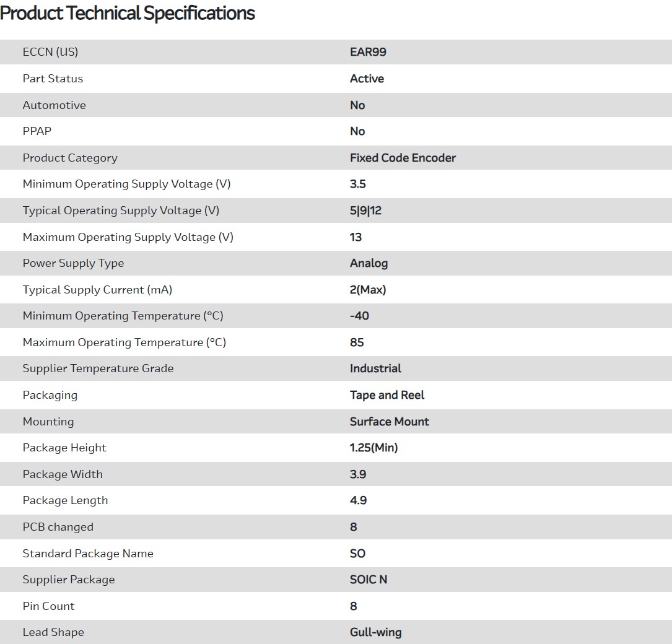Click the Industrial temperature grade value
The width and height of the screenshot is (672, 644).
(x=375, y=368)
